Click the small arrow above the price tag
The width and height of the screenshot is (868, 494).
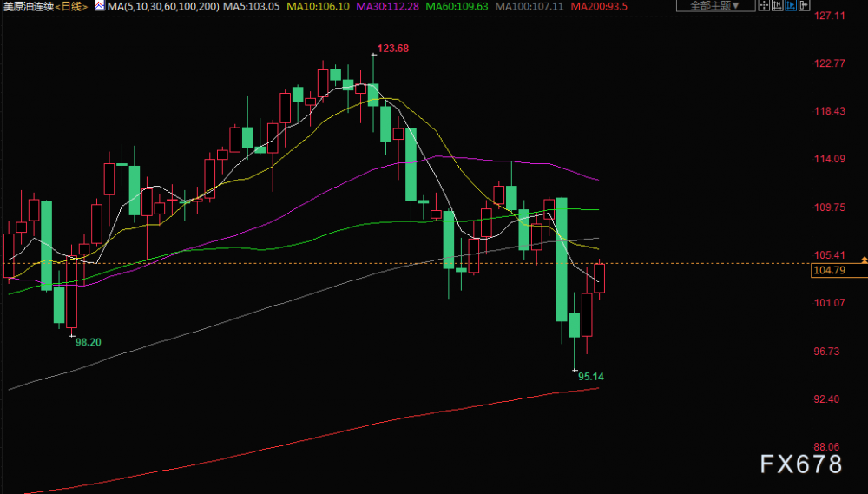[x=865, y=260]
